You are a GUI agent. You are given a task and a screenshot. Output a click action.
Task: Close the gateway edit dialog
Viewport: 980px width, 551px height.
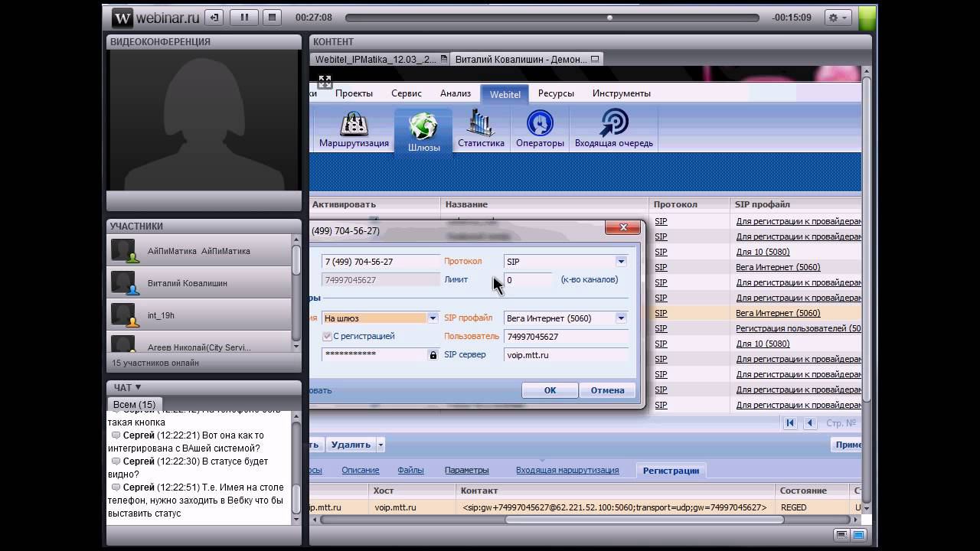tap(622, 227)
